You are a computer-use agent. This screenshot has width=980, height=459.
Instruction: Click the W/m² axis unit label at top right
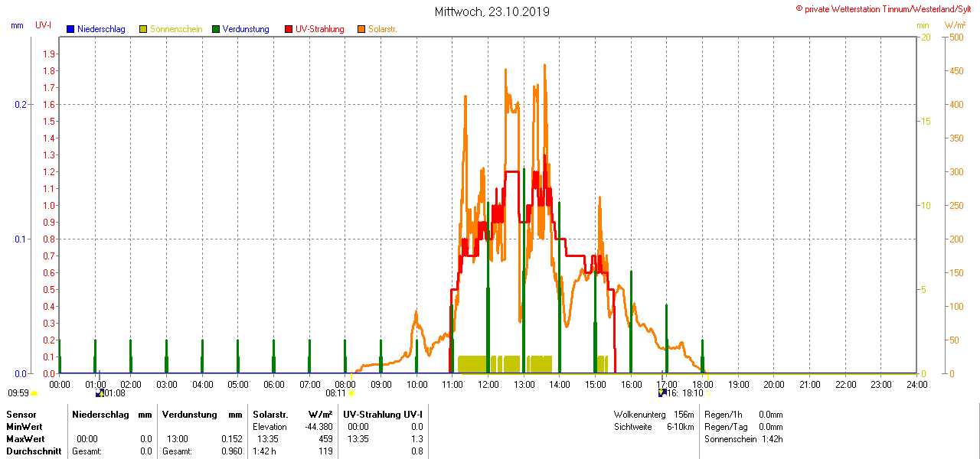pos(955,25)
